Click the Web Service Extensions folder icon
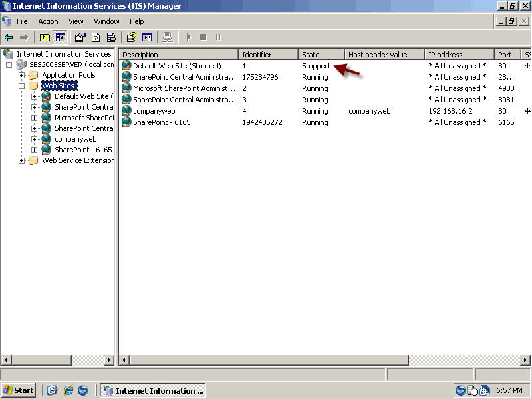This screenshot has height=399, width=532. (33, 160)
